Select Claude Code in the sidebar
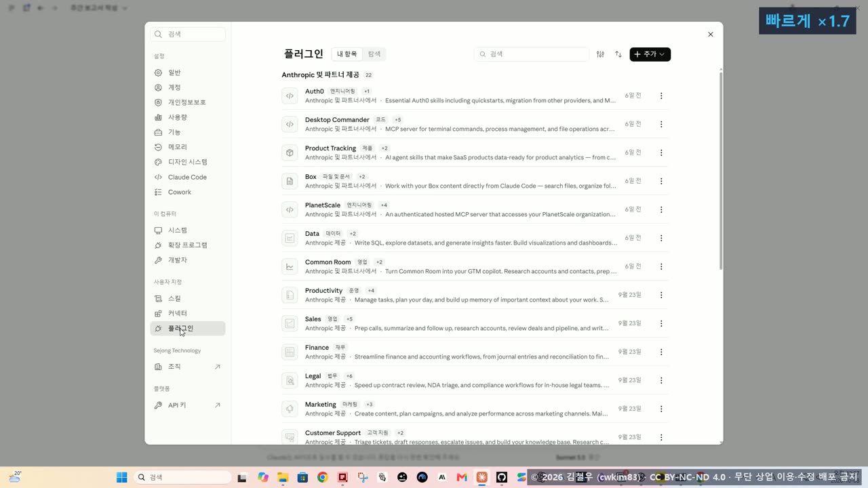868x488 pixels. point(188,178)
